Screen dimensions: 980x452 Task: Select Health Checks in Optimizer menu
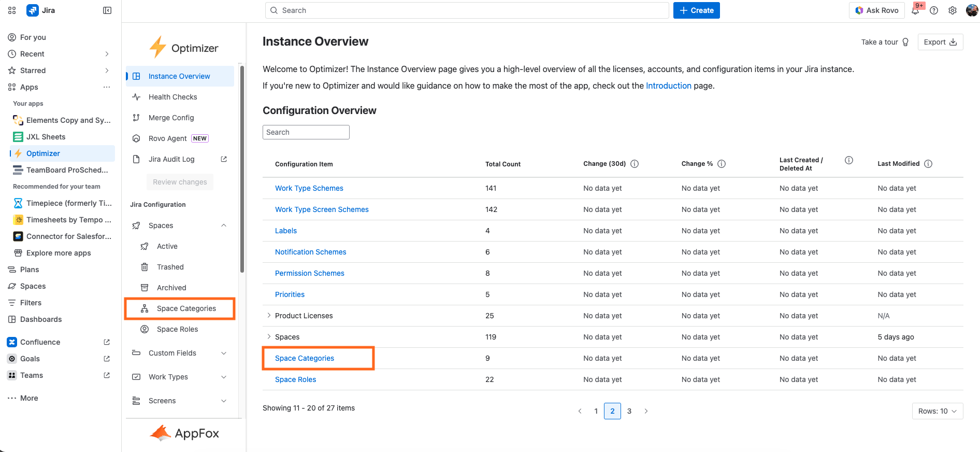coord(172,97)
